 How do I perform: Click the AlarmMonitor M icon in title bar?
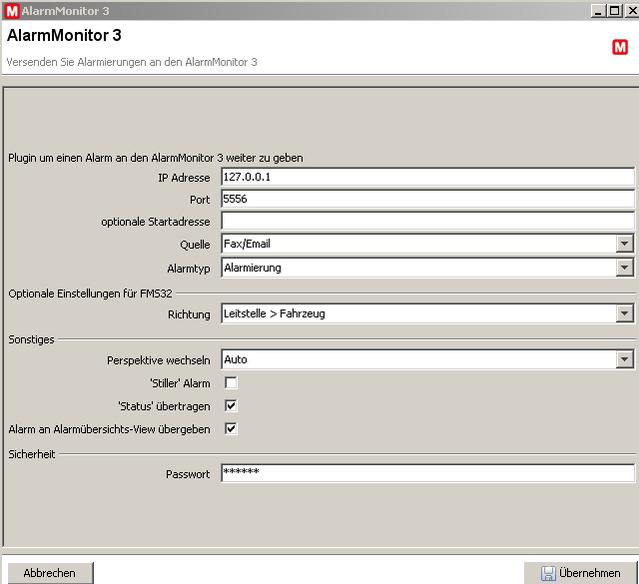pyautogui.click(x=11, y=10)
